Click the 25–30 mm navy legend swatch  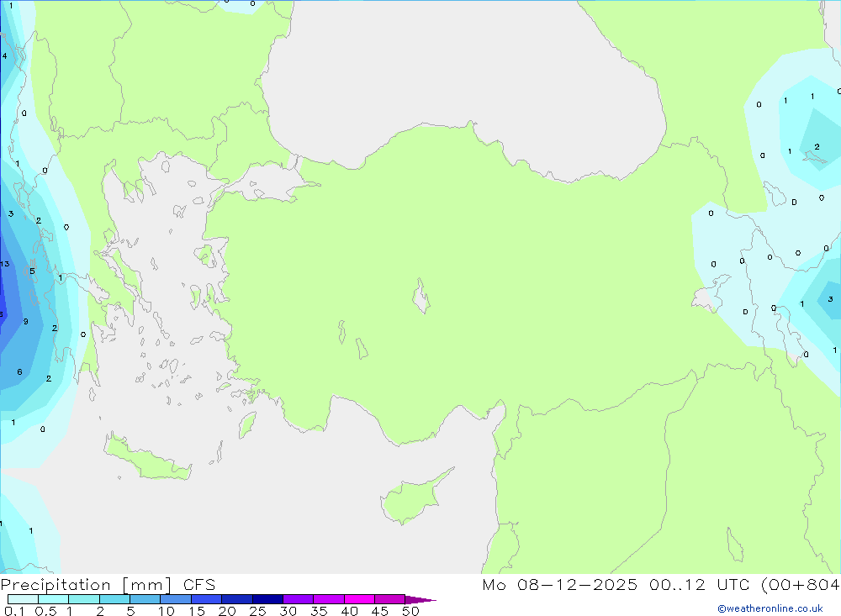click(267, 599)
